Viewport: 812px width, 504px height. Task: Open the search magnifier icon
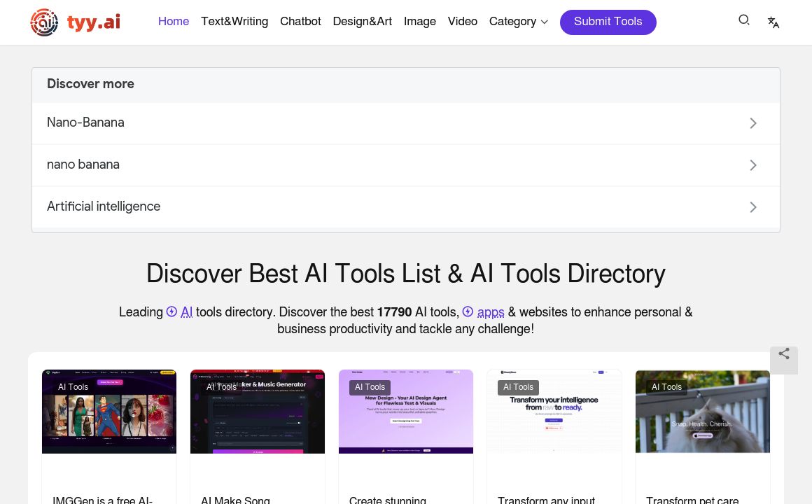pos(744,20)
